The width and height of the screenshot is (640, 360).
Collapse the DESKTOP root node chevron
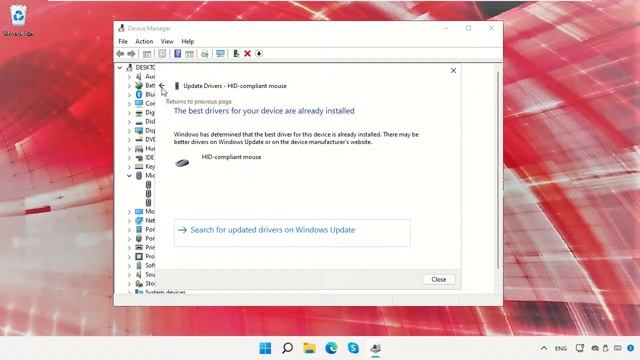(x=120, y=67)
